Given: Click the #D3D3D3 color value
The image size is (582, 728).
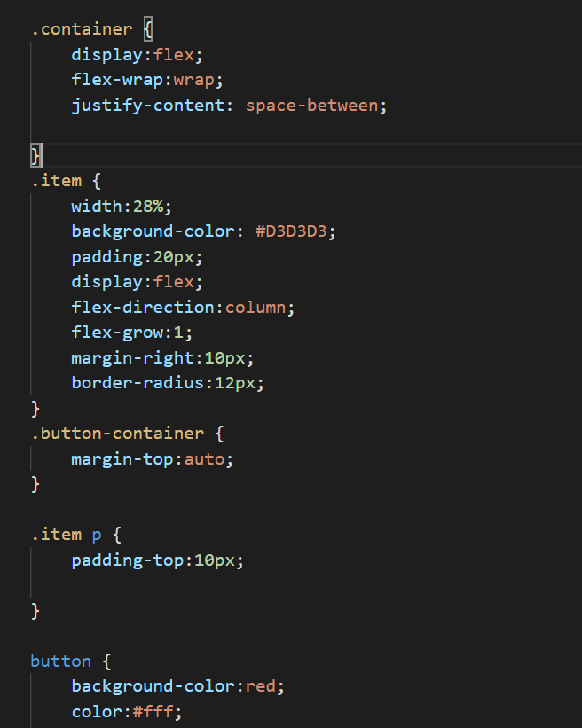Looking at the screenshot, I should pos(296,231).
